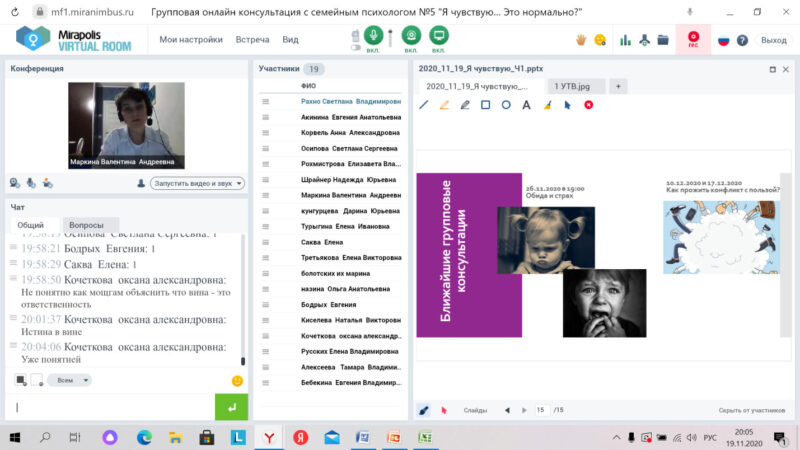This screenshot has width=800, height=450.
Task: Select the line drawing tool
Action: [x=423, y=105]
